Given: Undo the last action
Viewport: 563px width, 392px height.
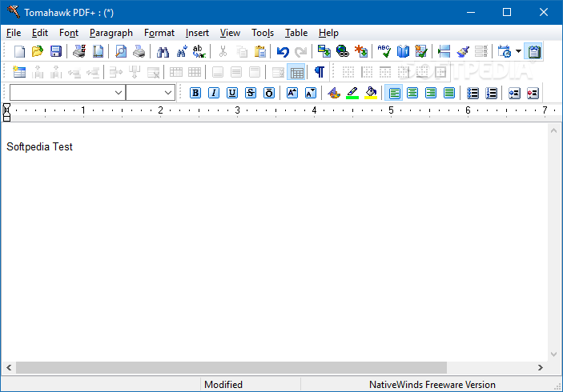Looking at the screenshot, I should coord(283,52).
